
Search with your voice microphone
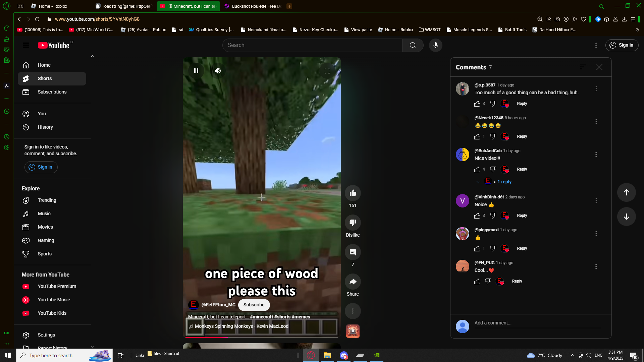point(436,45)
